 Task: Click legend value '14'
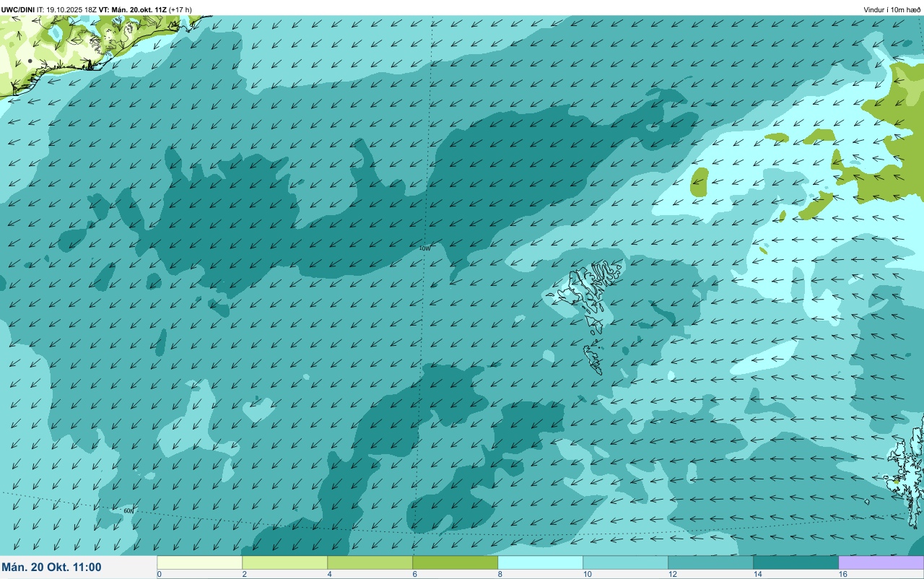757,574
